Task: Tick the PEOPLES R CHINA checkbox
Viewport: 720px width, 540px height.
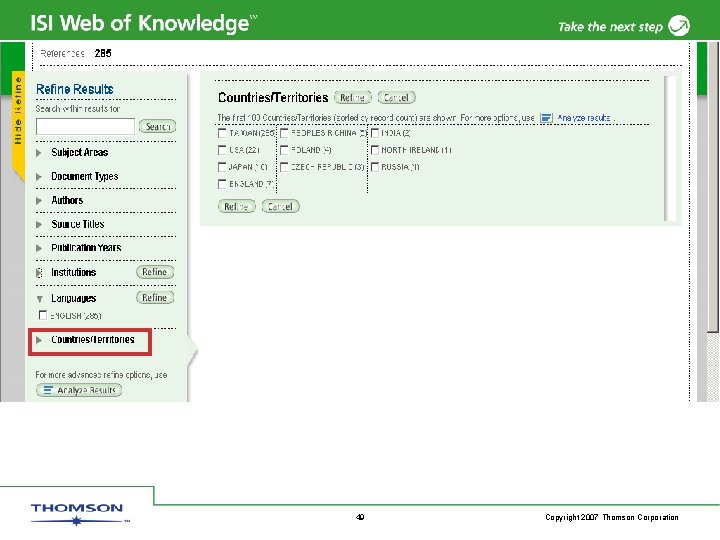Action: (284, 133)
